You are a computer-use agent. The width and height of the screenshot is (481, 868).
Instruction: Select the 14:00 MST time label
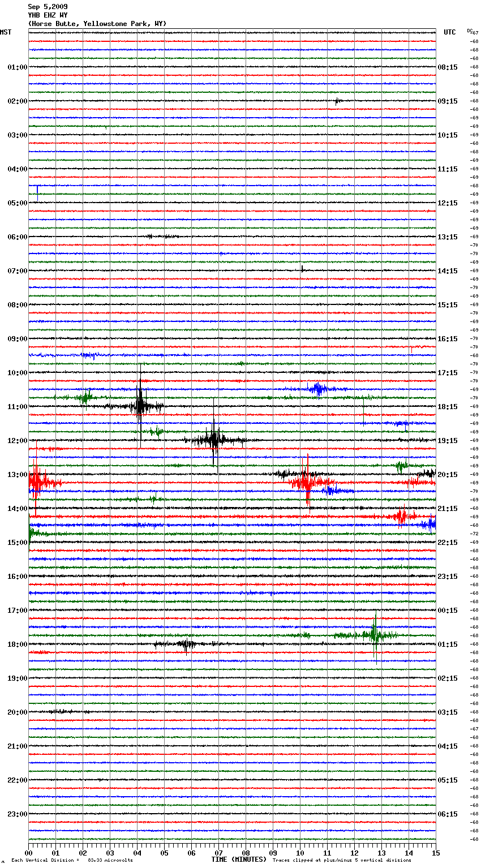(18, 509)
